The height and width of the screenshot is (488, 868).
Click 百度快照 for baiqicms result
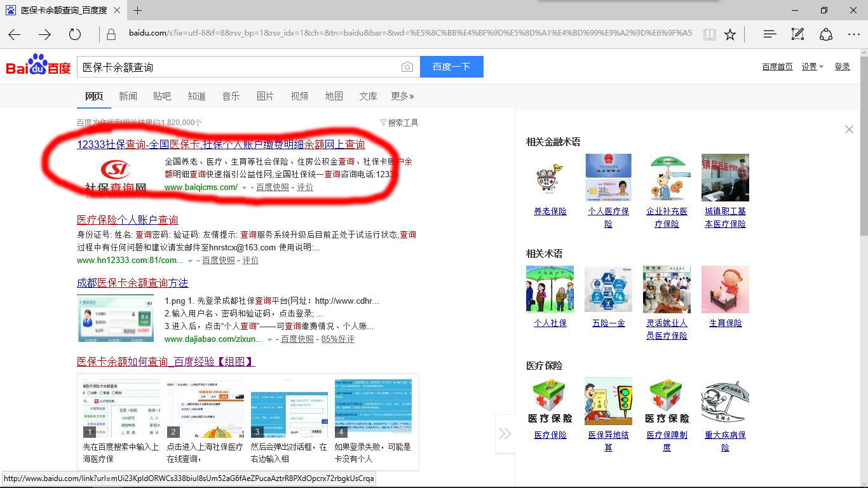(272, 187)
